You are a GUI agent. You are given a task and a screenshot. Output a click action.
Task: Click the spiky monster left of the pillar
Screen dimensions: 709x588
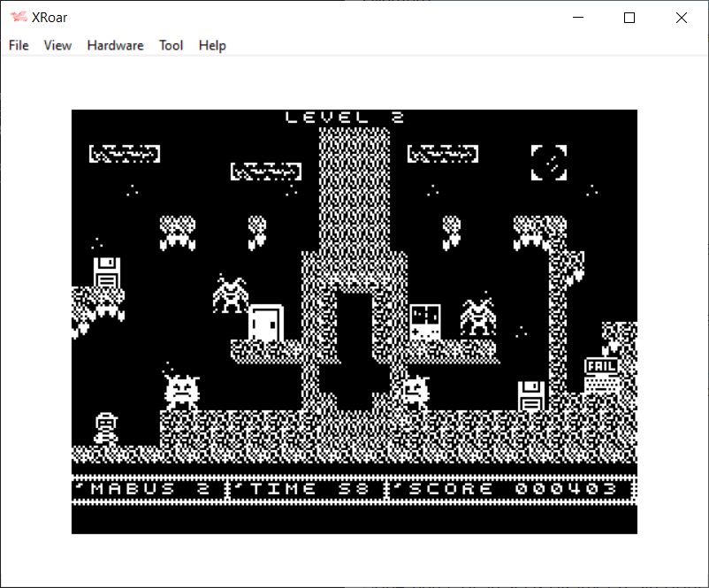click(x=182, y=390)
